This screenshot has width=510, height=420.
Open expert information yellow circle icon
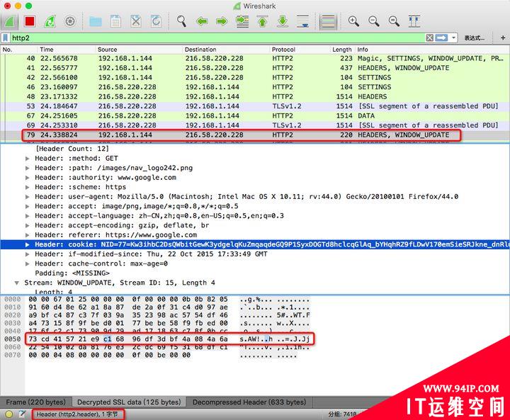[x=9, y=414]
